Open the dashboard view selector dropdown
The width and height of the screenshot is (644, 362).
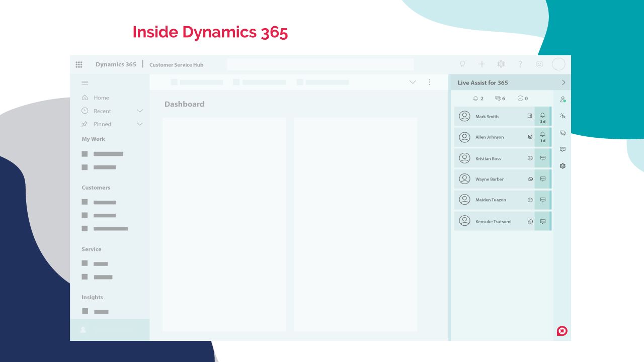click(413, 82)
